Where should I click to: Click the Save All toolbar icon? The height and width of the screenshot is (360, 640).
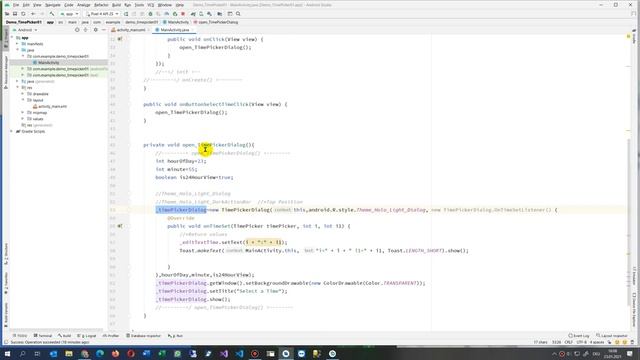click(x=15, y=14)
